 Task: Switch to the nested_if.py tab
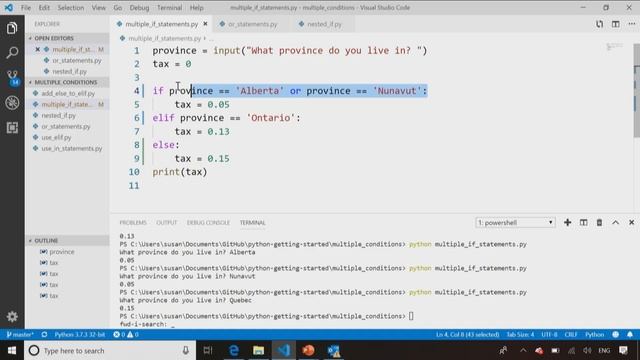point(324,24)
